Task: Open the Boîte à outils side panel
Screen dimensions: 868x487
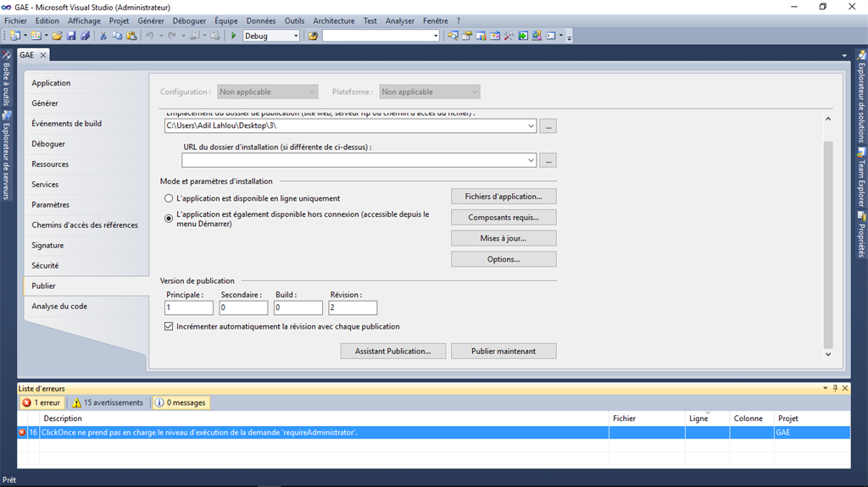Action: 6,79
